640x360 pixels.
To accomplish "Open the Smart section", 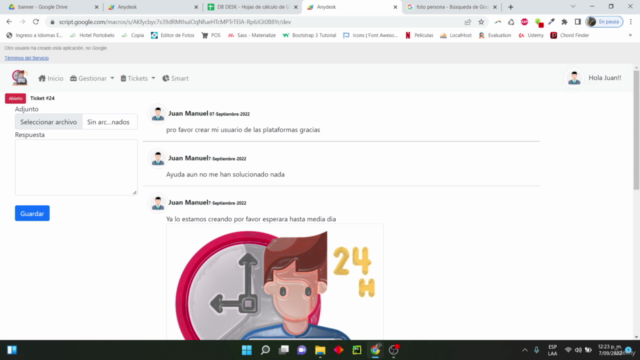I will click(176, 78).
